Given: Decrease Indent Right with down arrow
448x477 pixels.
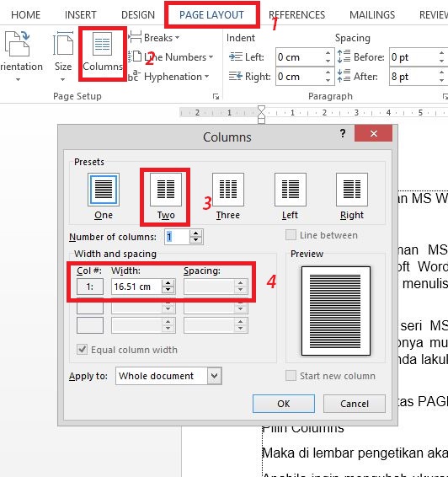Looking at the screenshot, I should [328, 81].
